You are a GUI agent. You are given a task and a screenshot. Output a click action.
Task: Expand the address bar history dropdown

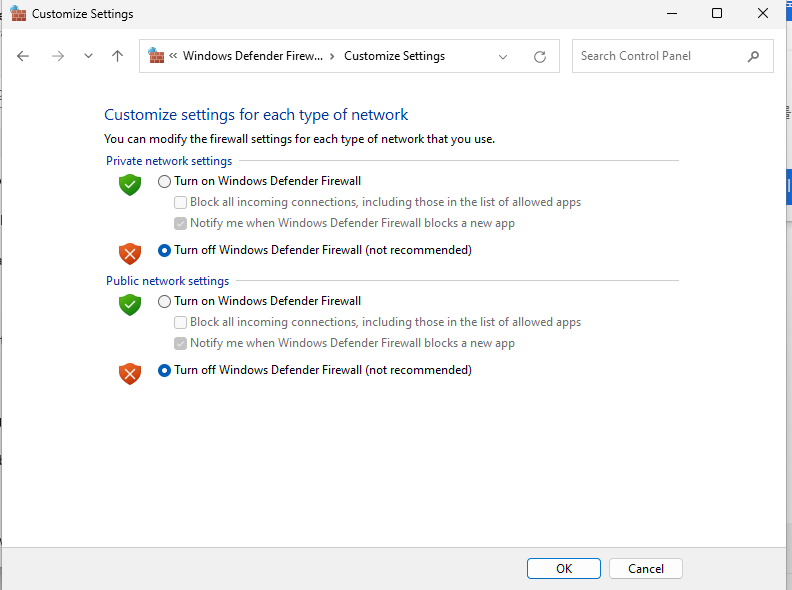pos(503,57)
